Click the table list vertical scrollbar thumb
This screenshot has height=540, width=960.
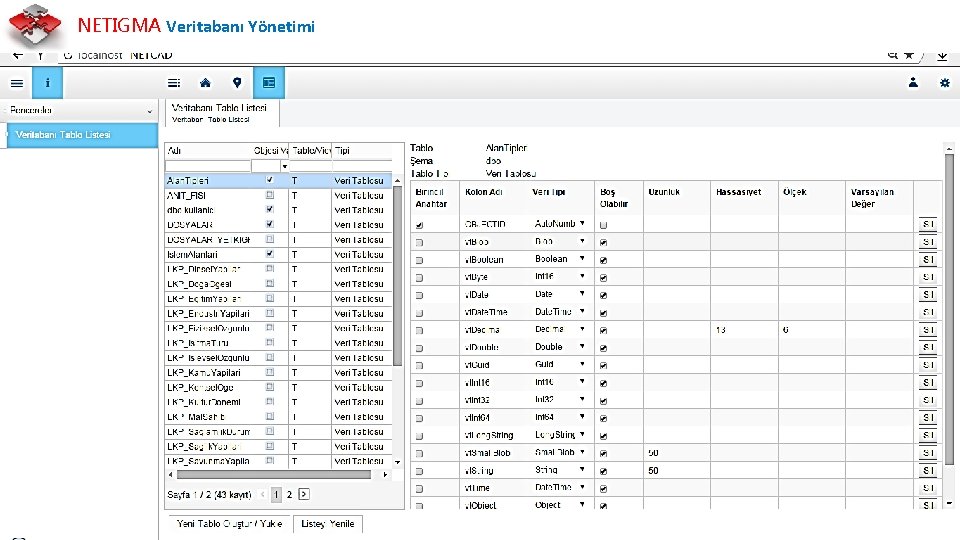(397, 276)
